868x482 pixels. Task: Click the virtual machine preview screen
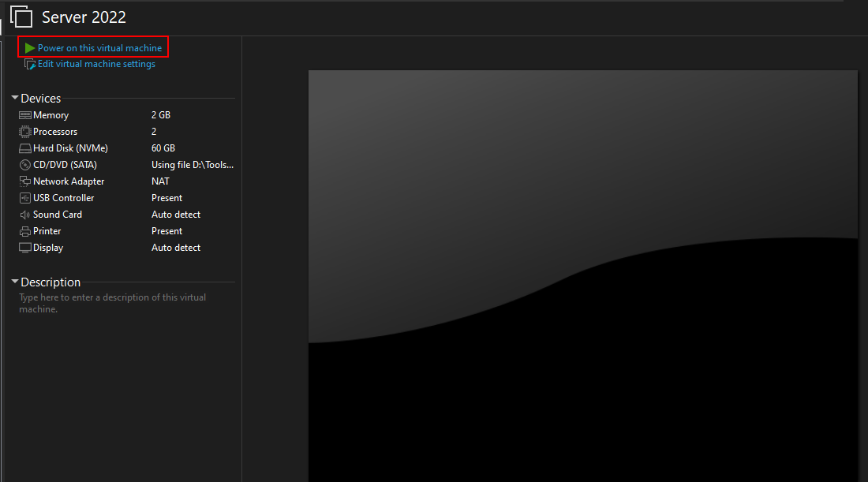[x=582, y=276]
